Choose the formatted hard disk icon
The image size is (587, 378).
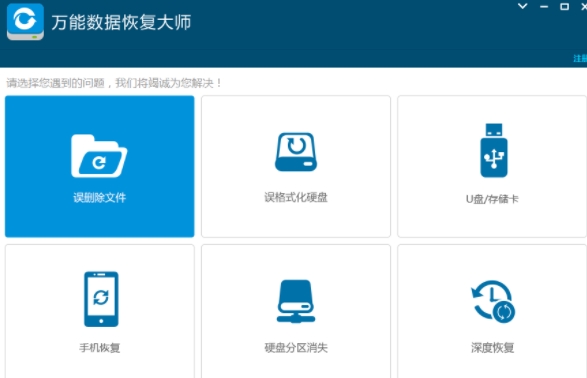pyautogui.click(x=296, y=152)
